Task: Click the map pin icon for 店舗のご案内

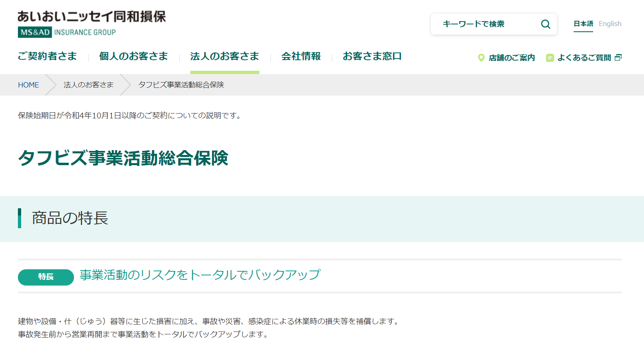Action: 481,58
